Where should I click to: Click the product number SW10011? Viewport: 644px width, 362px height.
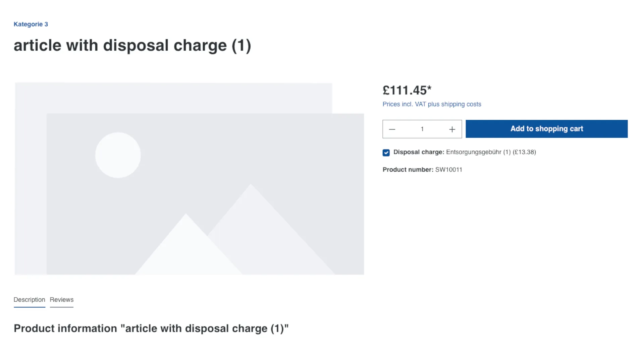point(448,170)
